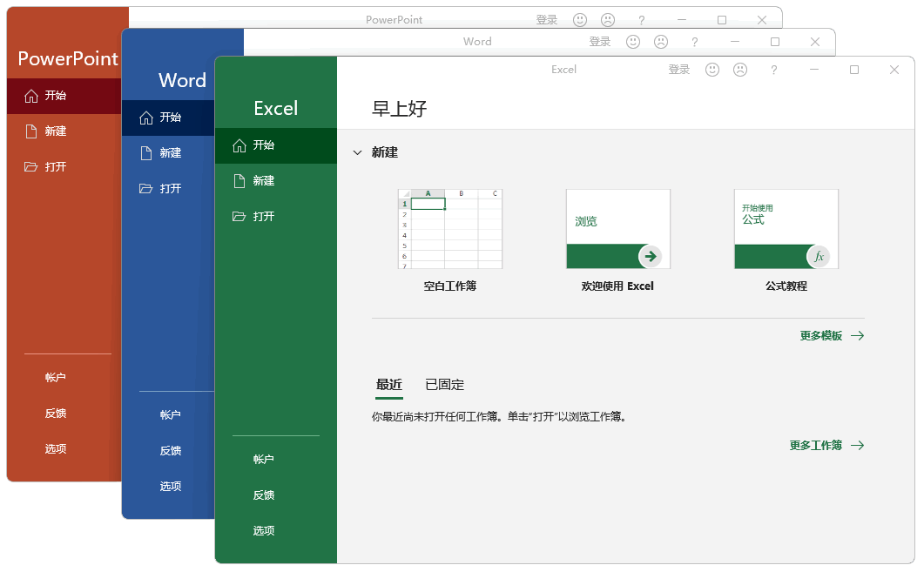Open 更多模板 link
This screenshot has height=572, width=924.
[x=831, y=336]
